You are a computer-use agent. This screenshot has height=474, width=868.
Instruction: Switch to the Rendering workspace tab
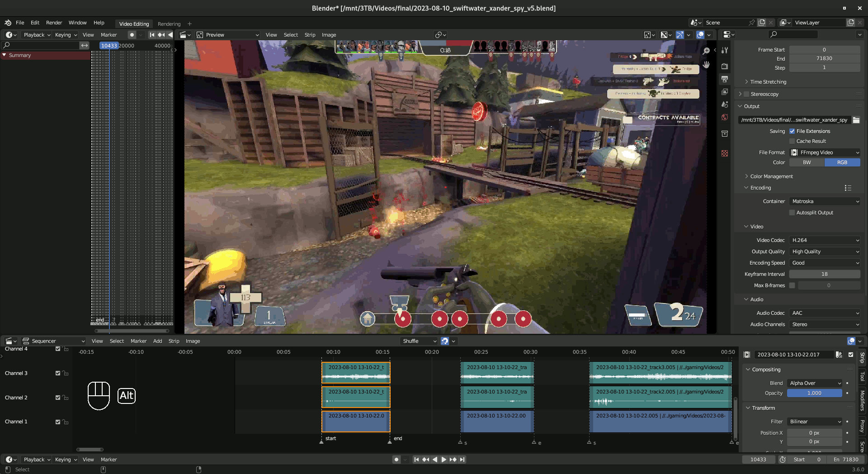[169, 24]
